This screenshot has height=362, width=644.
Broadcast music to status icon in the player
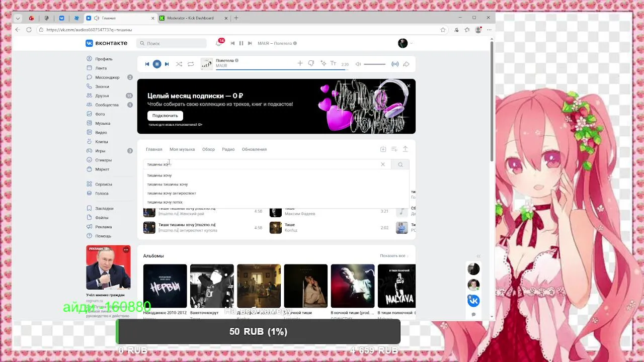[395, 64]
